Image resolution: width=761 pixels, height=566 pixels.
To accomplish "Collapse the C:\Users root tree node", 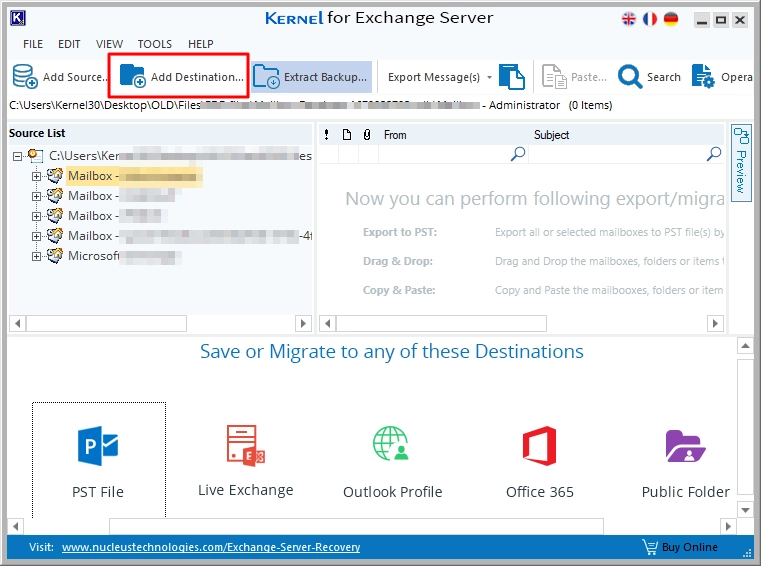I will tap(17, 156).
